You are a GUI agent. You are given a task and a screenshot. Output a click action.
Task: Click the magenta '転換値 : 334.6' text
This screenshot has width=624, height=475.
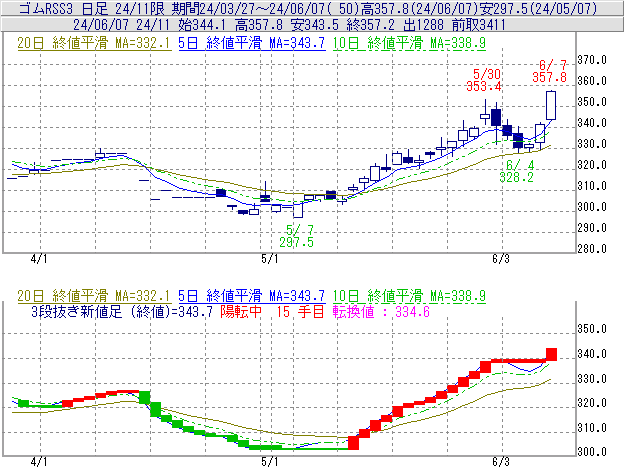[381, 311]
